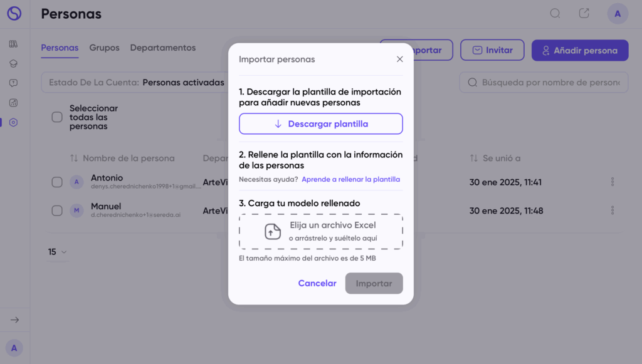Image resolution: width=642 pixels, height=364 pixels.
Task: Open the library books icon in sidebar
Action: pos(14,44)
